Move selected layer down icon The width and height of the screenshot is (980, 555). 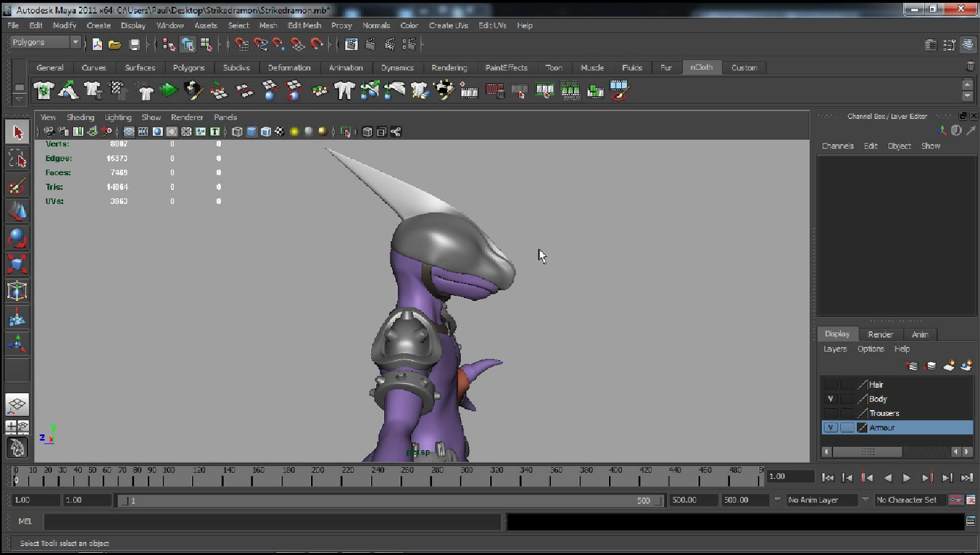pyautogui.click(x=930, y=366)
